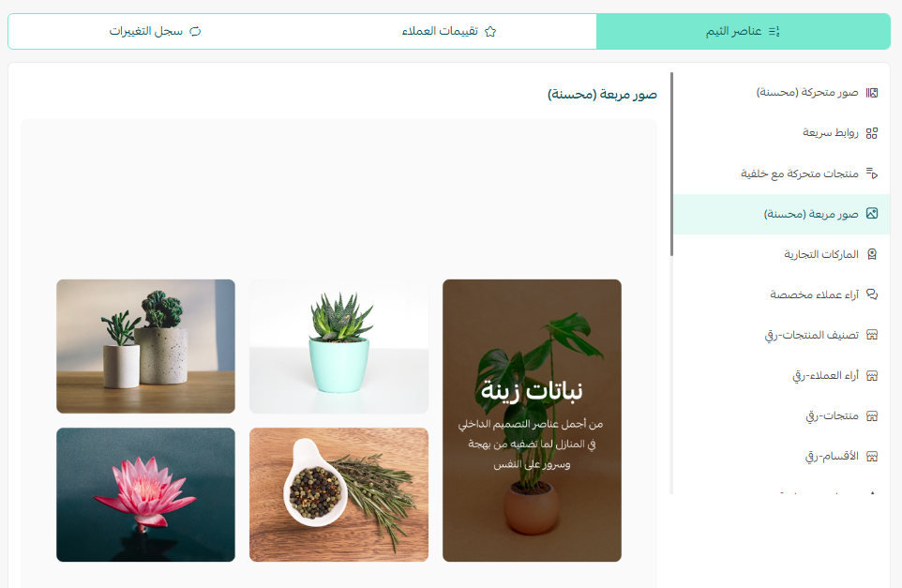Click the brands badge icon

coord(872,254)
